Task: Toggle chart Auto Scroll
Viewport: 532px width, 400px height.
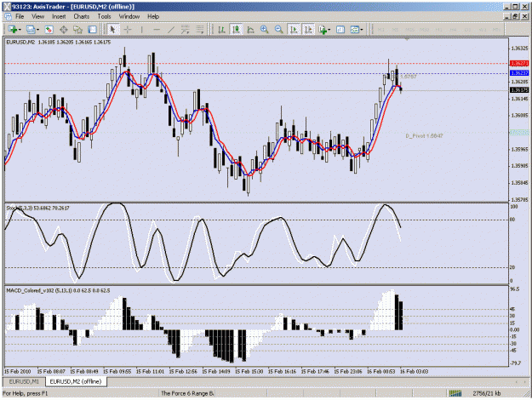Action: pyautogui.click(x=294, y=30)
